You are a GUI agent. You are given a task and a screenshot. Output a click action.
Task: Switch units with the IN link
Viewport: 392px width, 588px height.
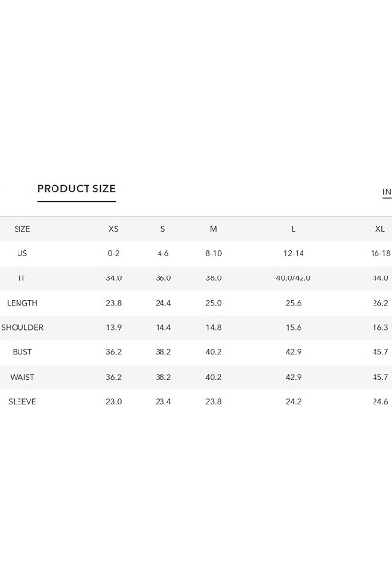[x=387, y=192]
